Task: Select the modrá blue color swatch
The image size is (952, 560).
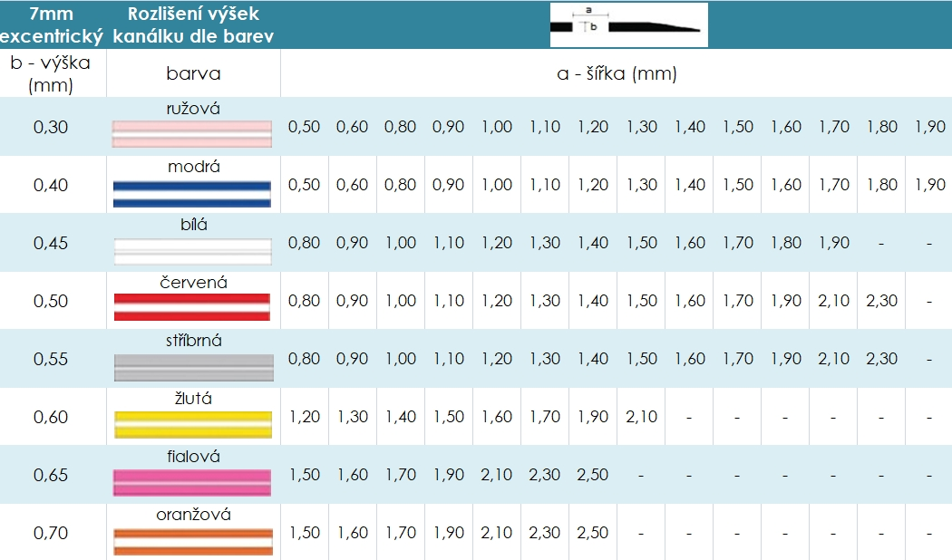Action: (x=192, y=193)
